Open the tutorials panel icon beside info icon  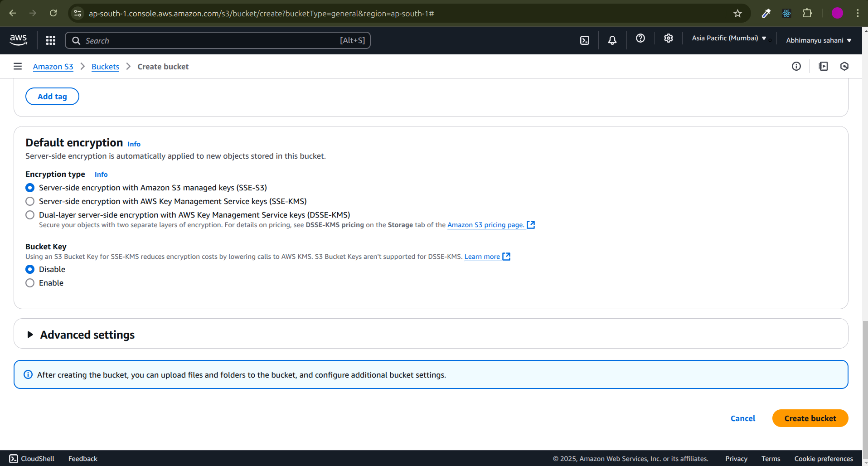pos(823,67)
